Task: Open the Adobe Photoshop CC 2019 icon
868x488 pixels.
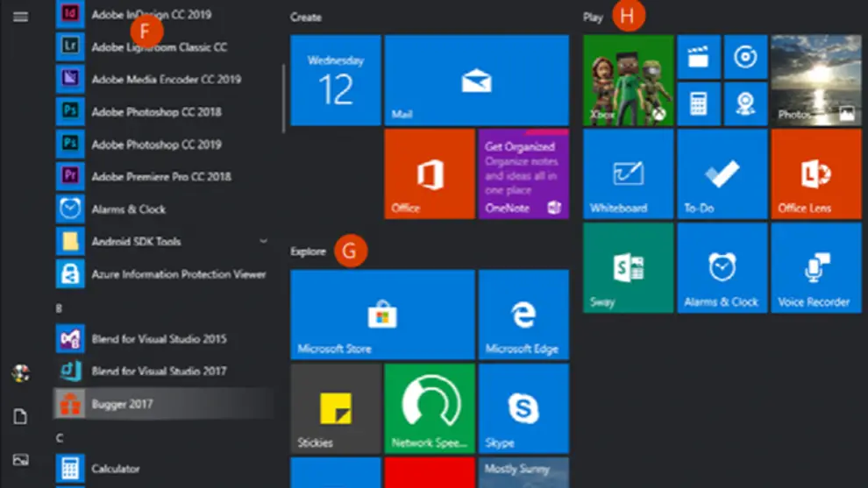Action: 70,144
